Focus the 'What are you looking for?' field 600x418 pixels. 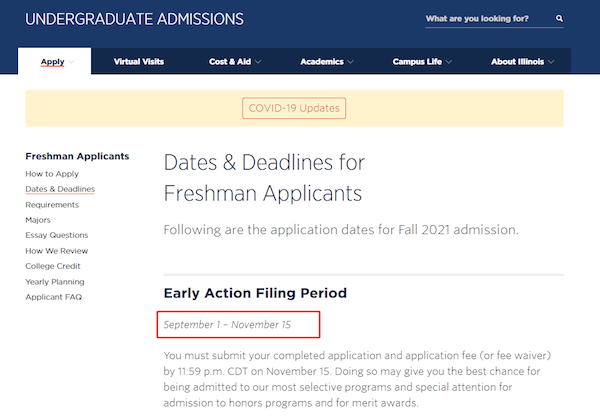[489, 19]
